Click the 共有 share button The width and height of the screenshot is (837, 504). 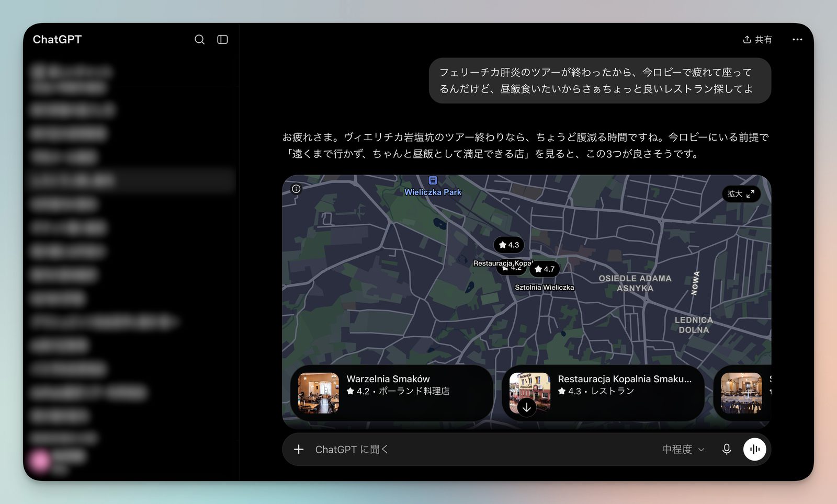tap(757, 40)
